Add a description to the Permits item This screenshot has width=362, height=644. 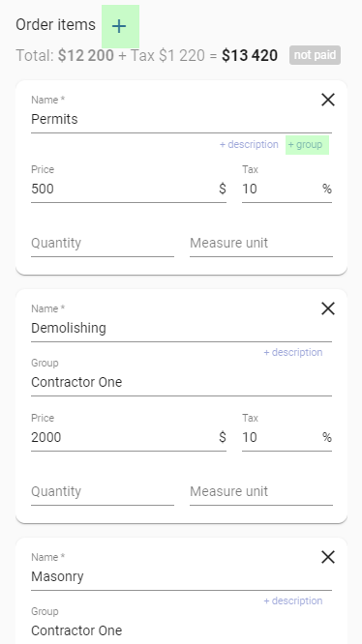click(x=249, y=145)
